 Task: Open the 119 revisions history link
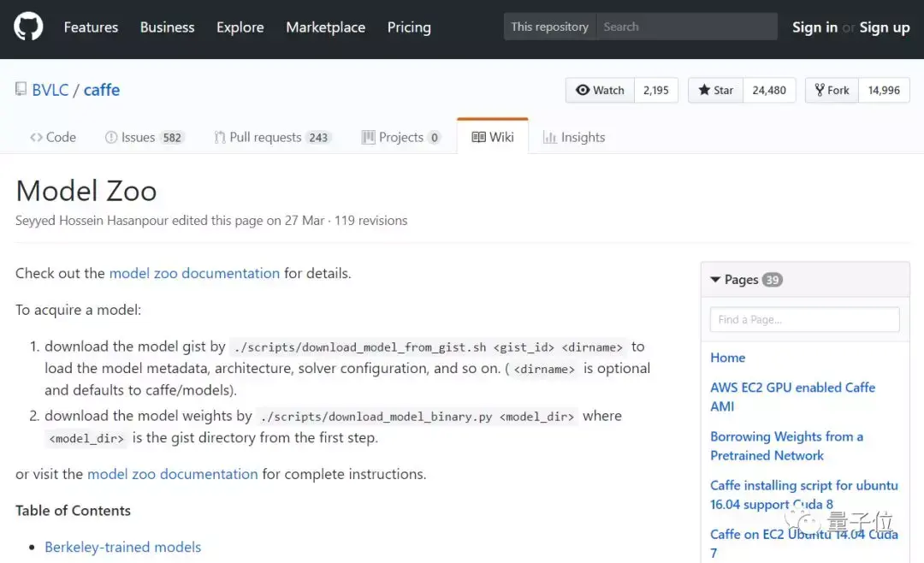(x=370, y=221)
